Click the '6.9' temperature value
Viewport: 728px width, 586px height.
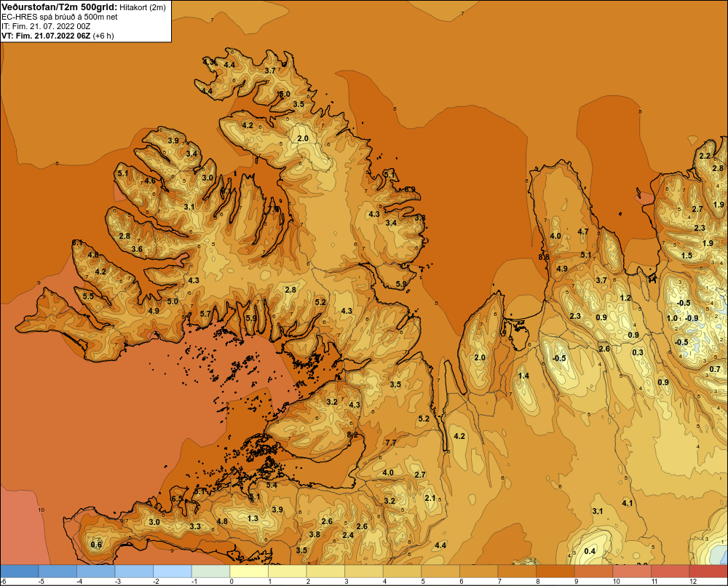pyautogui.click(x=409, y=189)
